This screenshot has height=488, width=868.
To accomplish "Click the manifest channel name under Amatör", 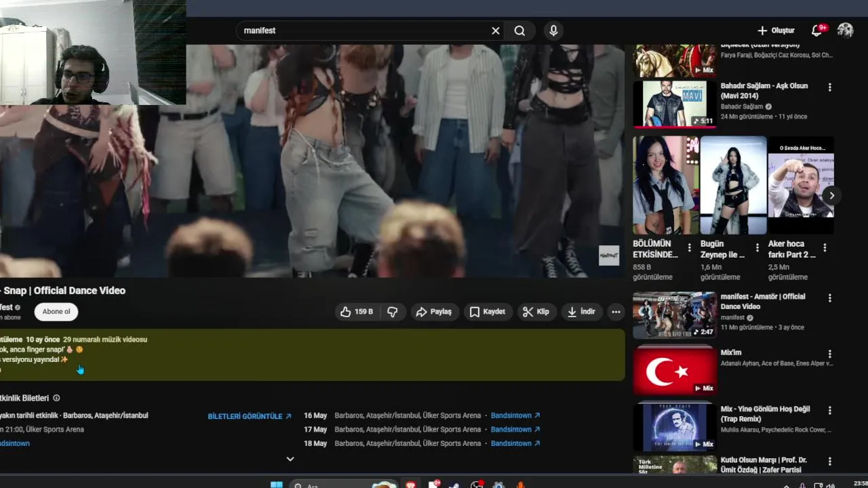I will coord(732,317).
